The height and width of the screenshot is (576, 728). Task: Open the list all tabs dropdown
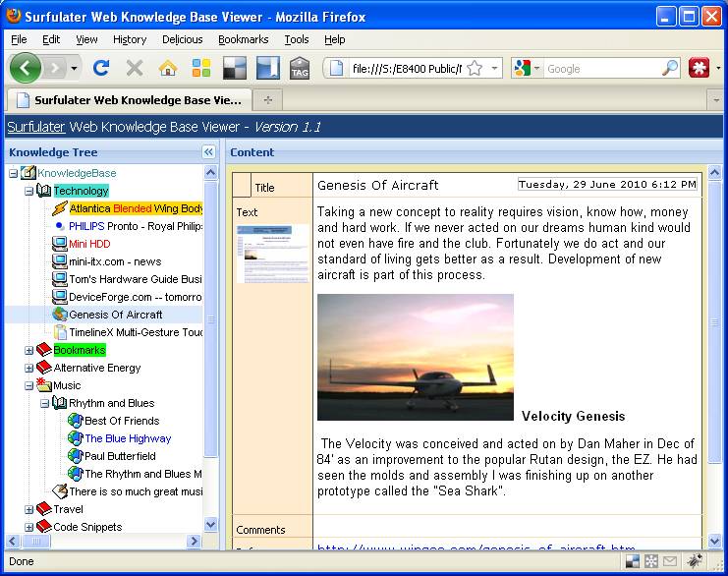(716, 100)
